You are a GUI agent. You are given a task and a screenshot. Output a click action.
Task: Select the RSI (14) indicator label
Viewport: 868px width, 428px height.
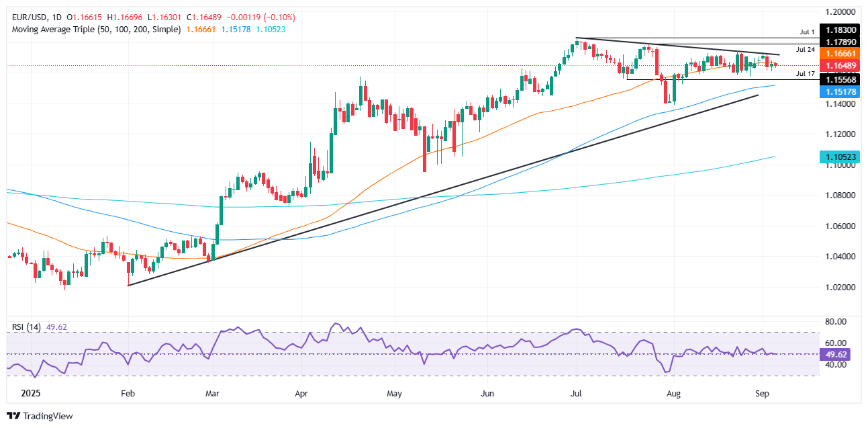[27, 327]
